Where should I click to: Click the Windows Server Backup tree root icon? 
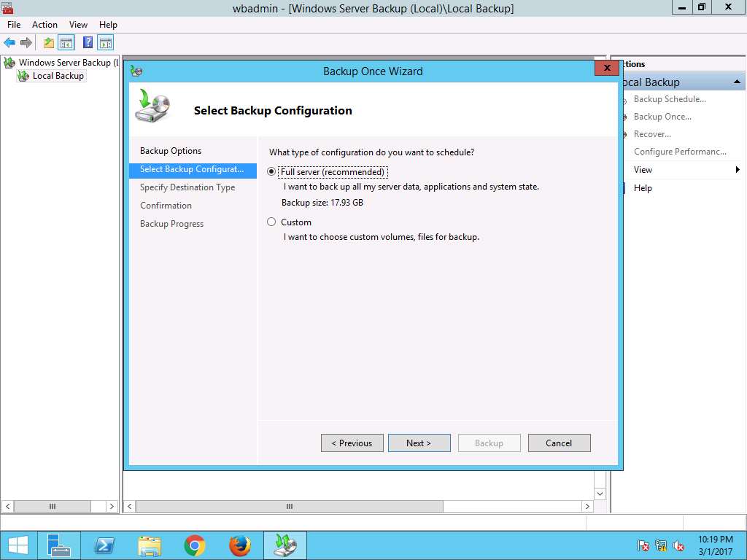tap(9, 63)
